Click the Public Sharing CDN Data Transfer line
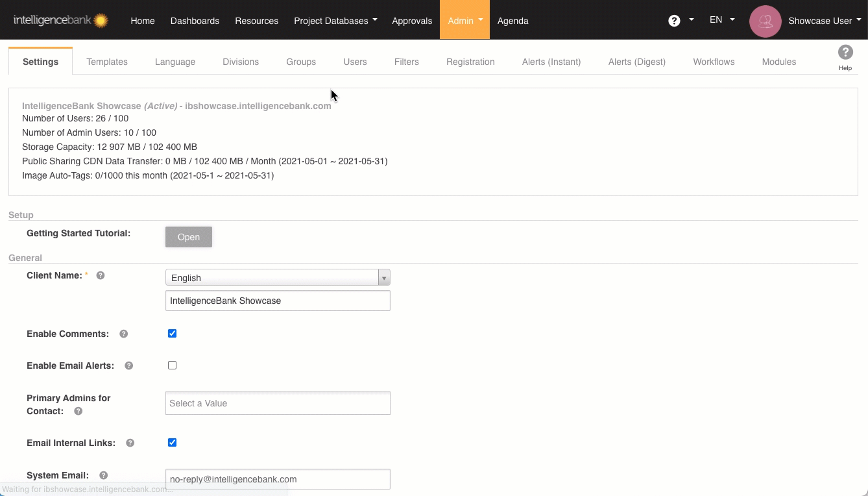 coord(205,161)
